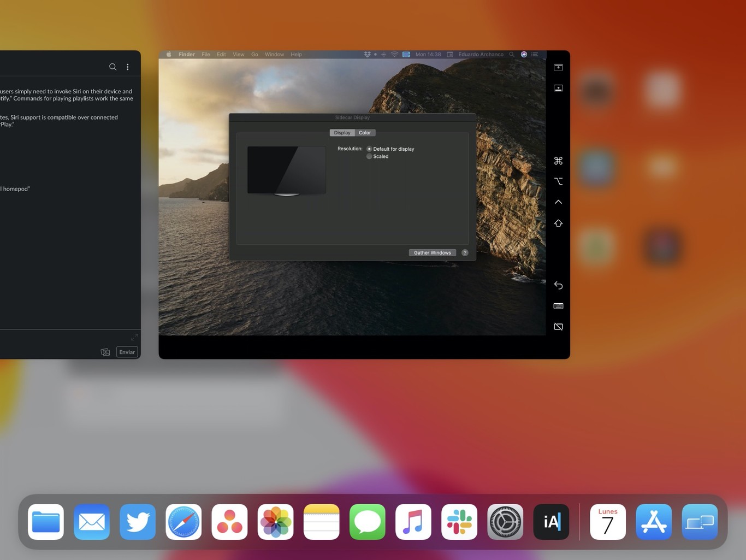
Task: Select the Default for display resolution option
Action: click(x=369, y=149)
